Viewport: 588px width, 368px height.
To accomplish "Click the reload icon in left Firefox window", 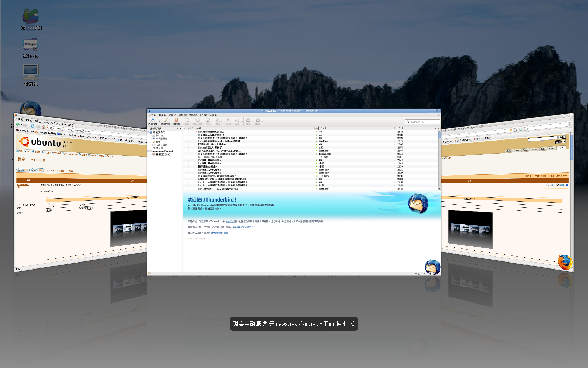I will (33, 125).
